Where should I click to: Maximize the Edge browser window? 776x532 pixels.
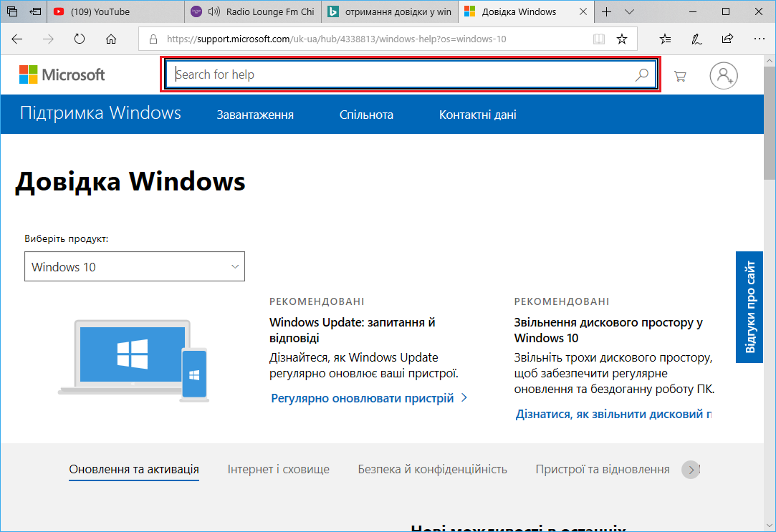(726, 12)
